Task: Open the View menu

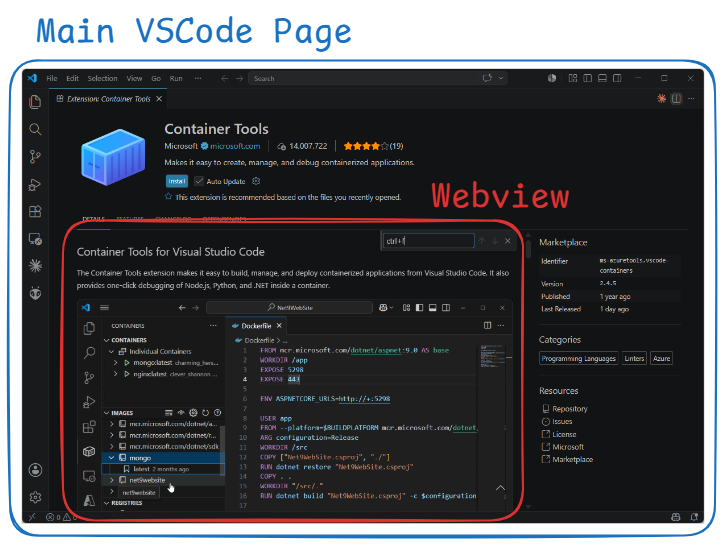Action: pyautogui.click(x=135, y=79)
